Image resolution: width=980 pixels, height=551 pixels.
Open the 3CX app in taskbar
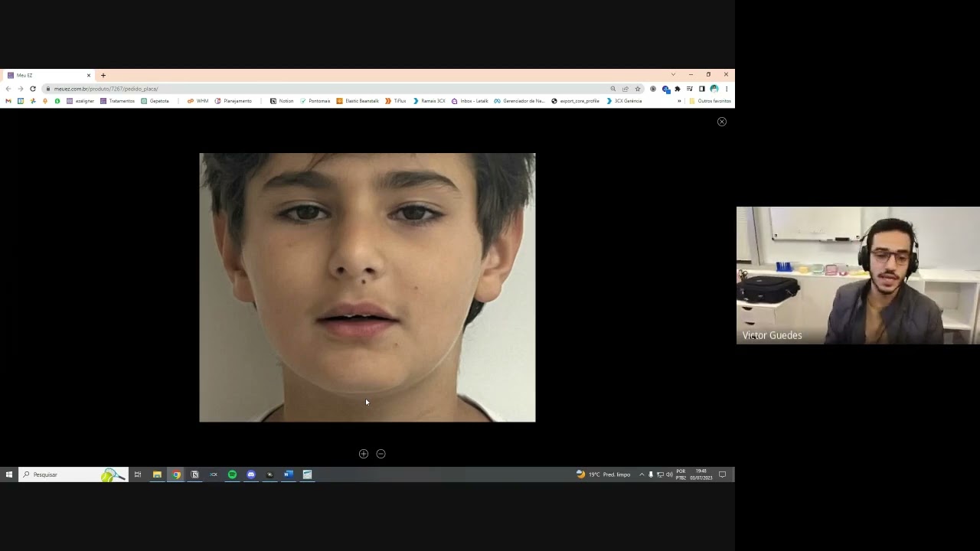(214, 474)
